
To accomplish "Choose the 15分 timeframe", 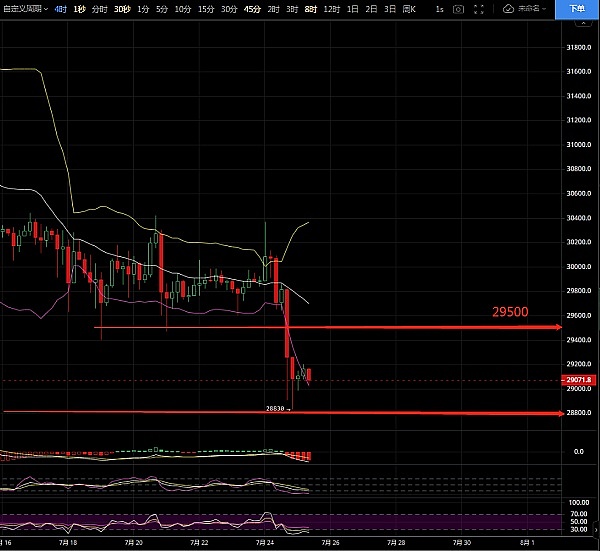I will coord(206,9).
